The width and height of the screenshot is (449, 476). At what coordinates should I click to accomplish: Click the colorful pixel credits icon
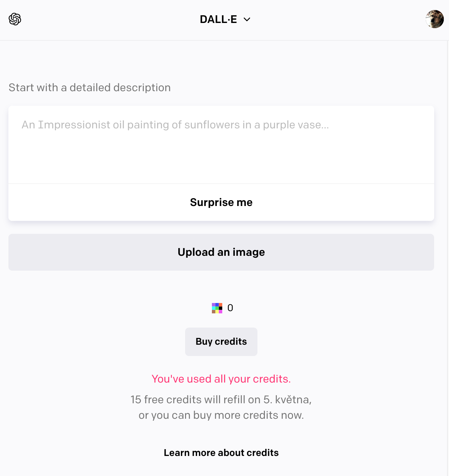point(217,308)
